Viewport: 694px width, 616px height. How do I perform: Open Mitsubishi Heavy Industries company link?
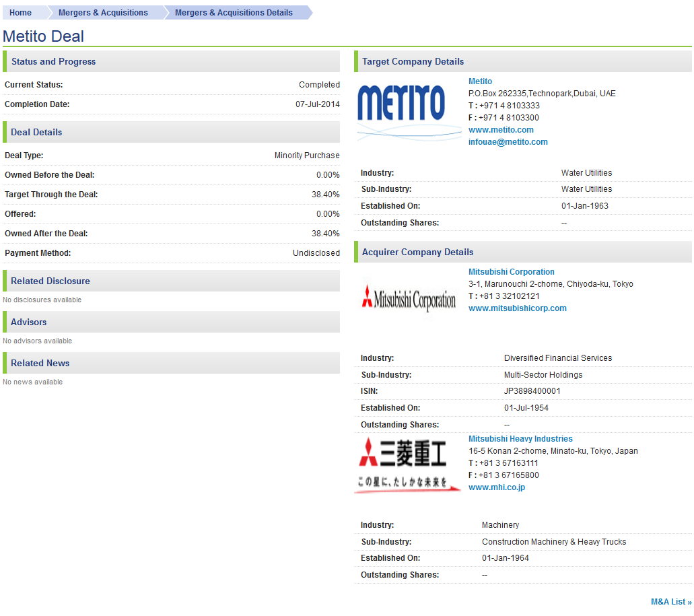[x=520, y=439]
